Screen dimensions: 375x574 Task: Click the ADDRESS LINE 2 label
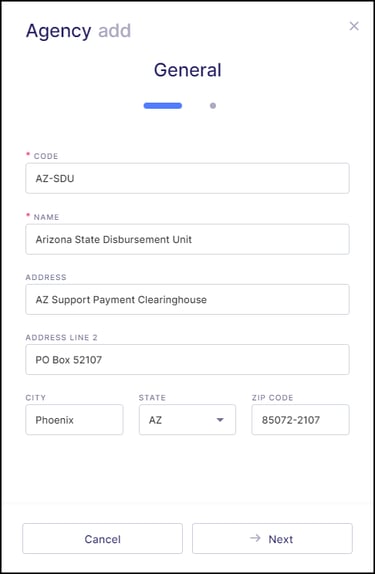coord(62,338)
